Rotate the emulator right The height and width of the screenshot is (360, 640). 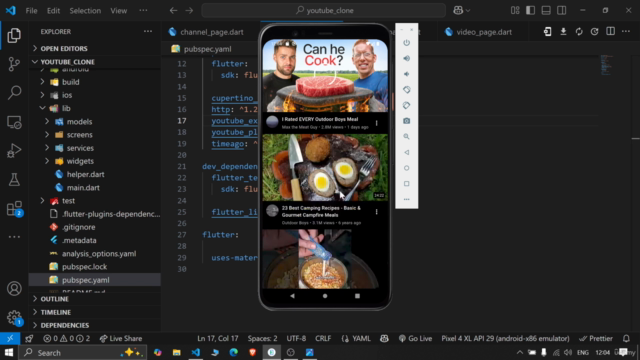pyautogui.click(x=407, y=105)
